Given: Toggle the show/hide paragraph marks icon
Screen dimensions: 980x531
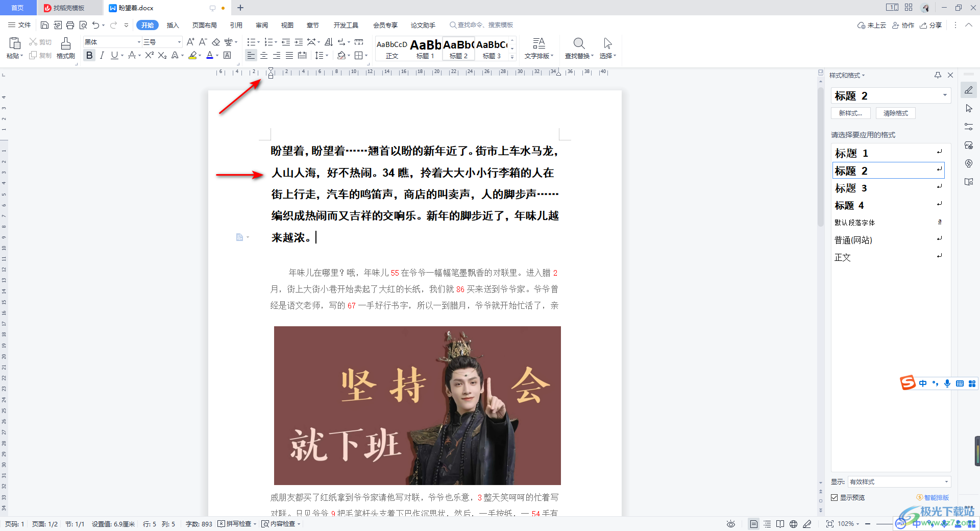Looking at the screenshot, I should tap(341, 42).
